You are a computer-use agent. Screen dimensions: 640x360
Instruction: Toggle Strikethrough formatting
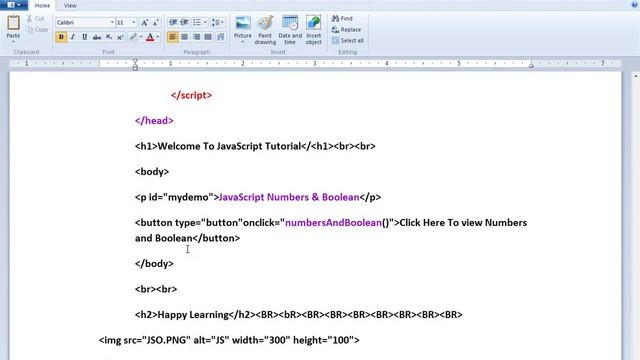click(x=97, y=37)
